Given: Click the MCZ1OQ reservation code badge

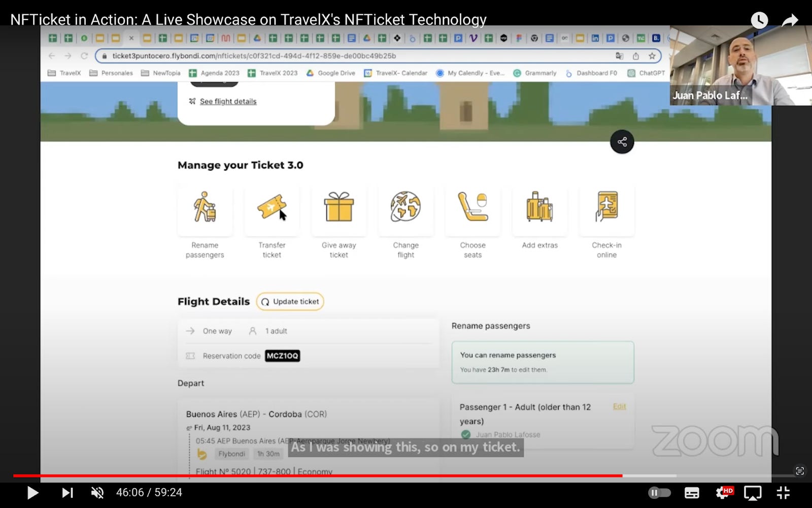Looking at the screenshot, I should coord(283,356).
